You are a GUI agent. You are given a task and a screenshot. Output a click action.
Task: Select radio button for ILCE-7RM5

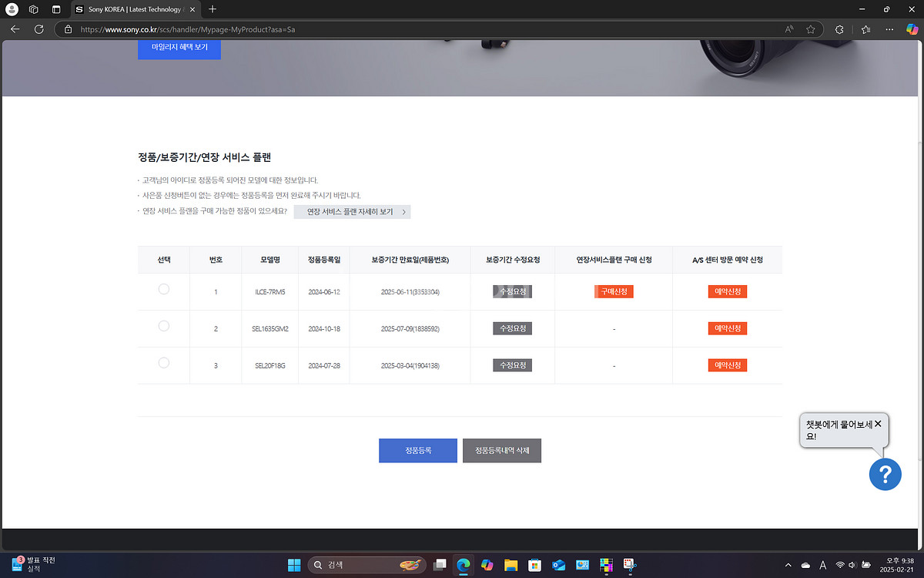pyautogui.click(x=163, y=289)
